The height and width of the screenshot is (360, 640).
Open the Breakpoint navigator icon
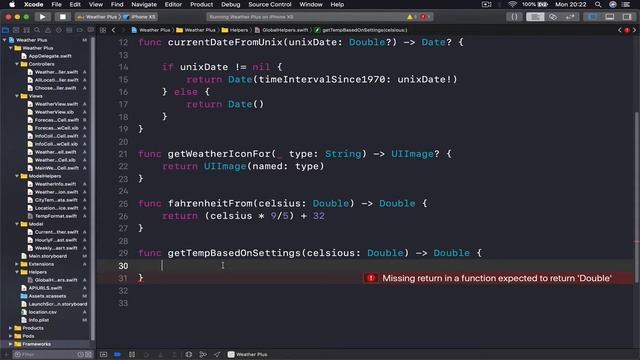pyautogui.click(x=80, y=30)
